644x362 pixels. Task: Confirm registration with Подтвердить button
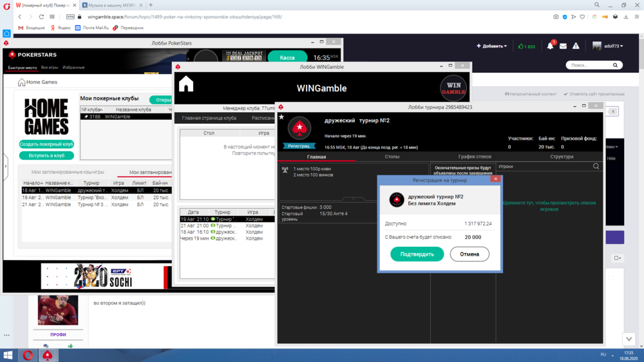point(417,254)
